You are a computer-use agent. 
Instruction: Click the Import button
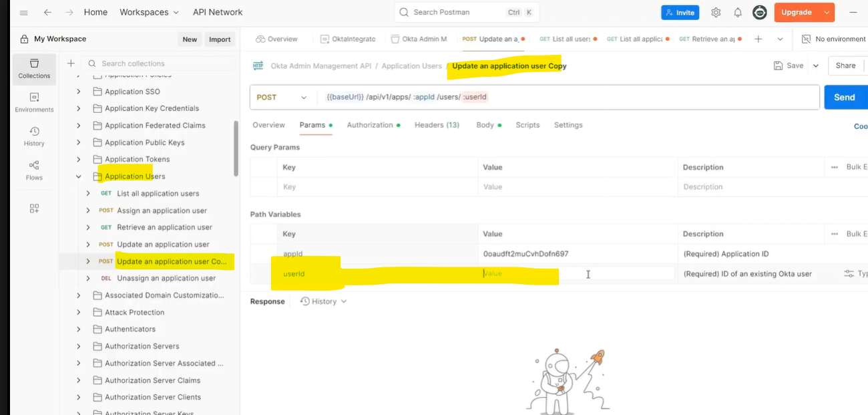click(220, 39)
